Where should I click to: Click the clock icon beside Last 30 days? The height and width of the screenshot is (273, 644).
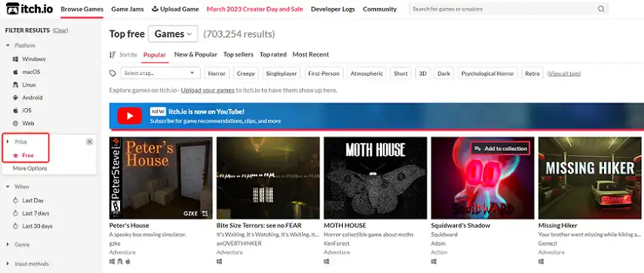pos(16,226)
